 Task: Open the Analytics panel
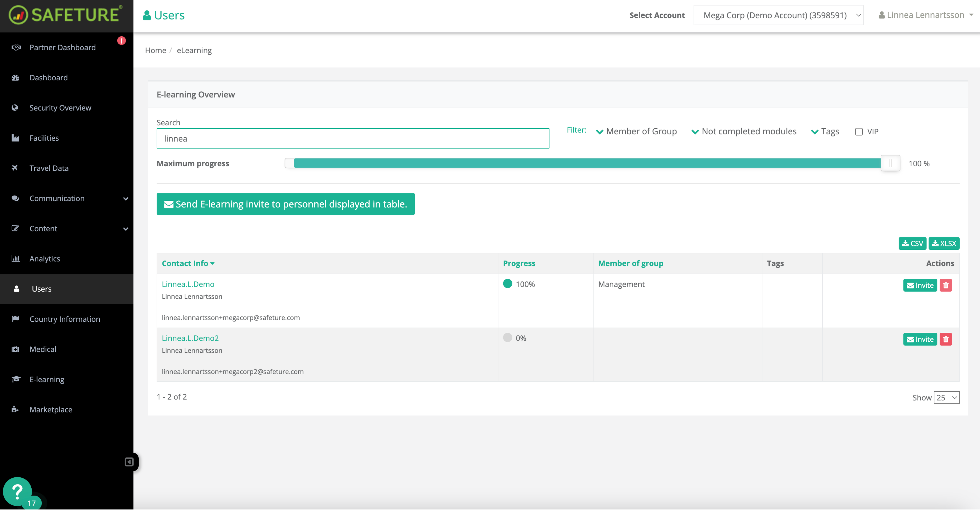pyautogui.click(x=44, y=258)
